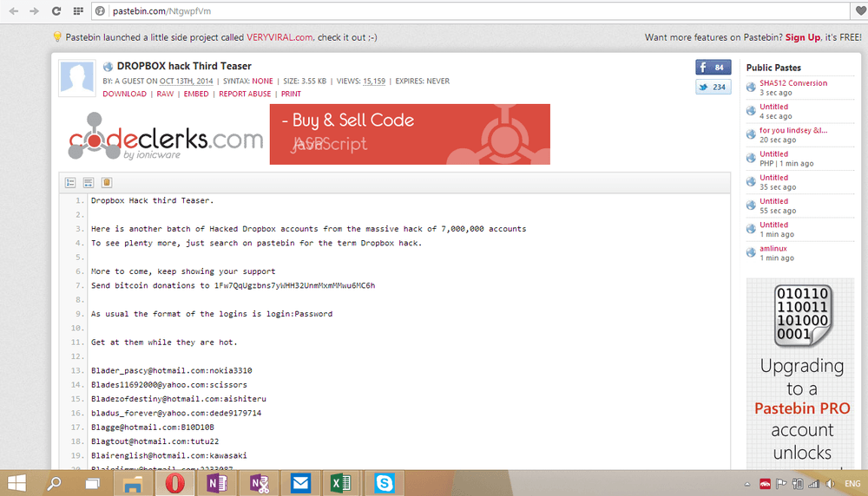Open the VERYVIRAL.com link
Screen dimensions: 868x496
point(279,37)
